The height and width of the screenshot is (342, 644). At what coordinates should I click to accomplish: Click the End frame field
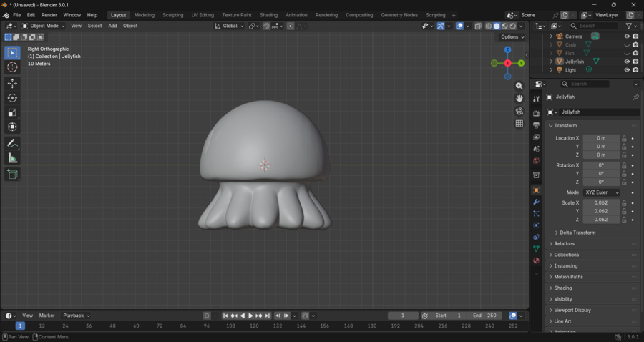click(485, 316)
